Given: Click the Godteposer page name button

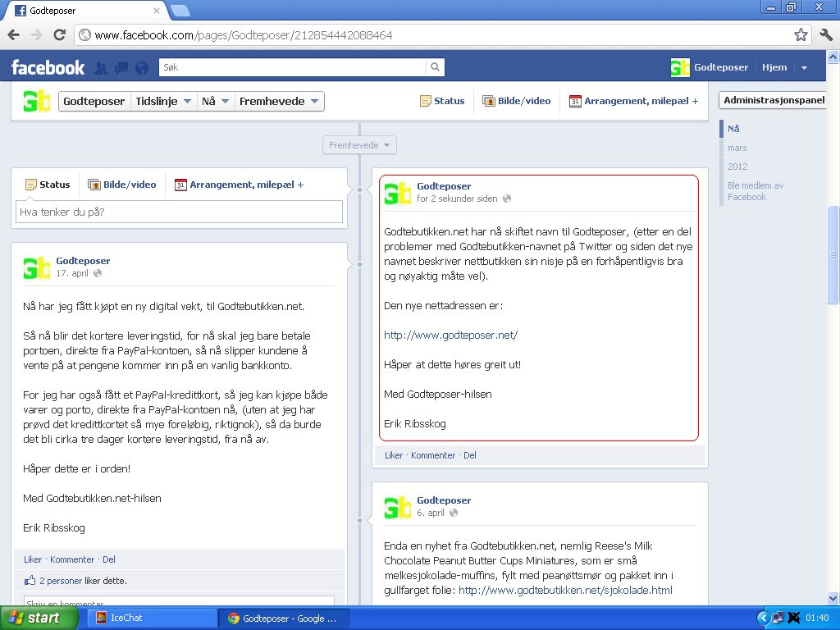Looking at the screenshot, I should [94, 101].
